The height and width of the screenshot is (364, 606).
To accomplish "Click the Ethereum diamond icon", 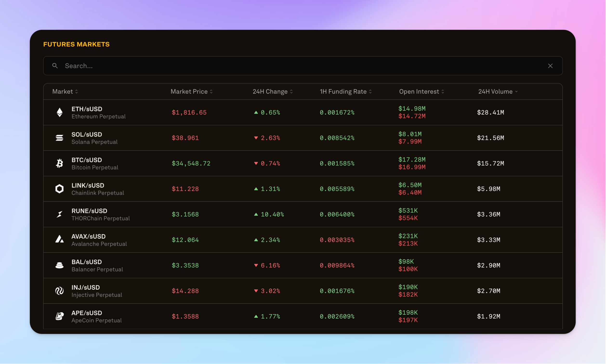I will click(x=60, y=113).
